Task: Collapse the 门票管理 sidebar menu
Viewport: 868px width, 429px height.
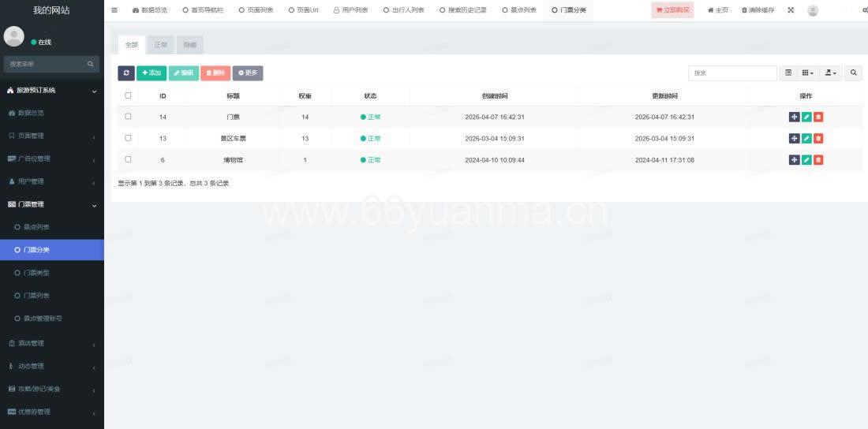Action: (52, 204)
